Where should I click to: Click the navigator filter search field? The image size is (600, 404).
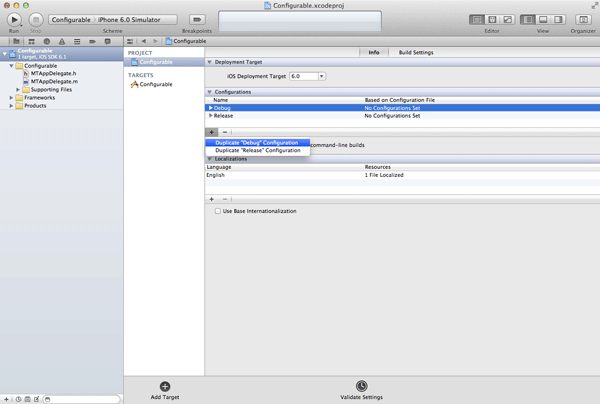pos(82,399)
